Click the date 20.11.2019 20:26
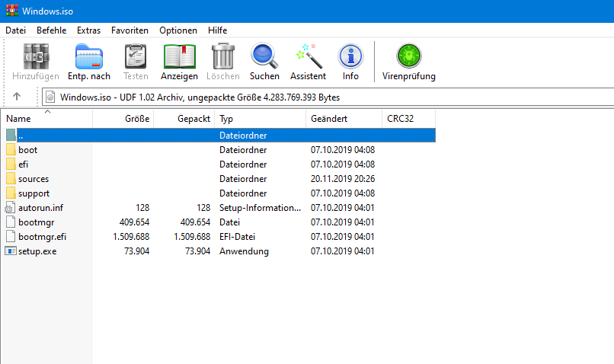 (343, 179)
